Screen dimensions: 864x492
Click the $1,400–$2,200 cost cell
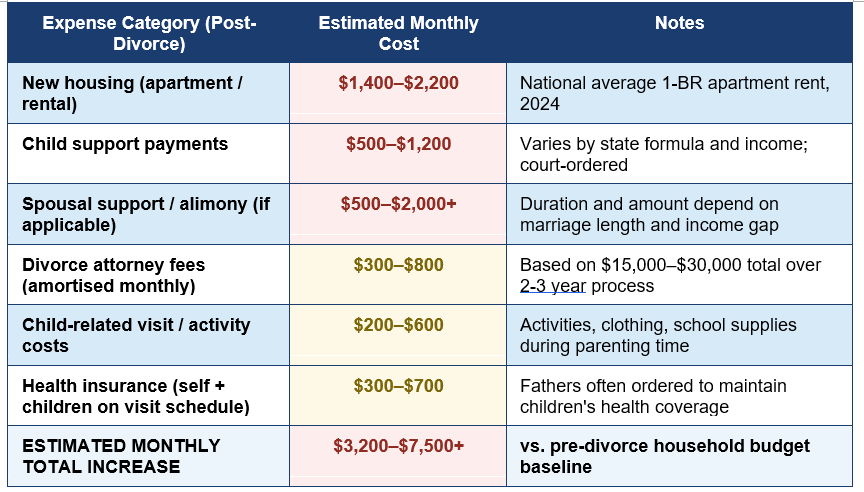tap(398, 93)
